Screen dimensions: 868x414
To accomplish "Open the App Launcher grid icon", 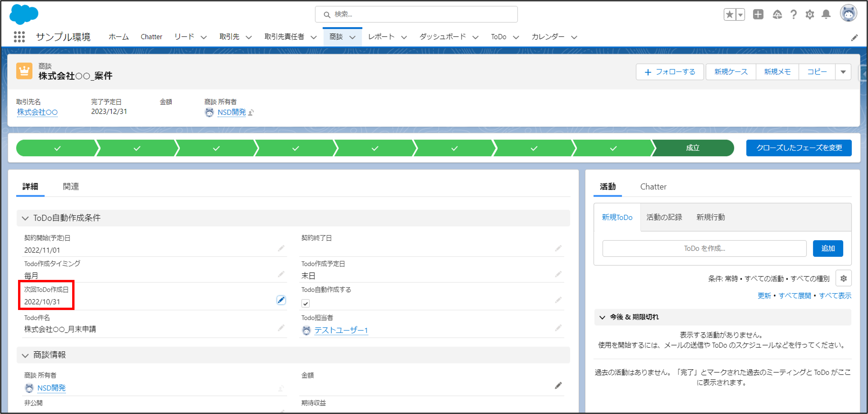I will [19, 37].
